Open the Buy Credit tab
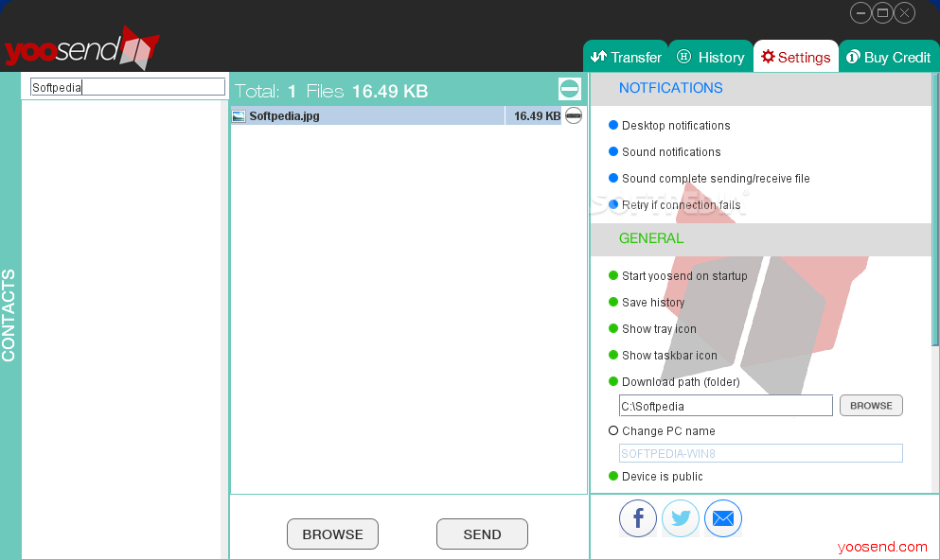The height and width of the screenshot is (560, 940). [889, 57]
